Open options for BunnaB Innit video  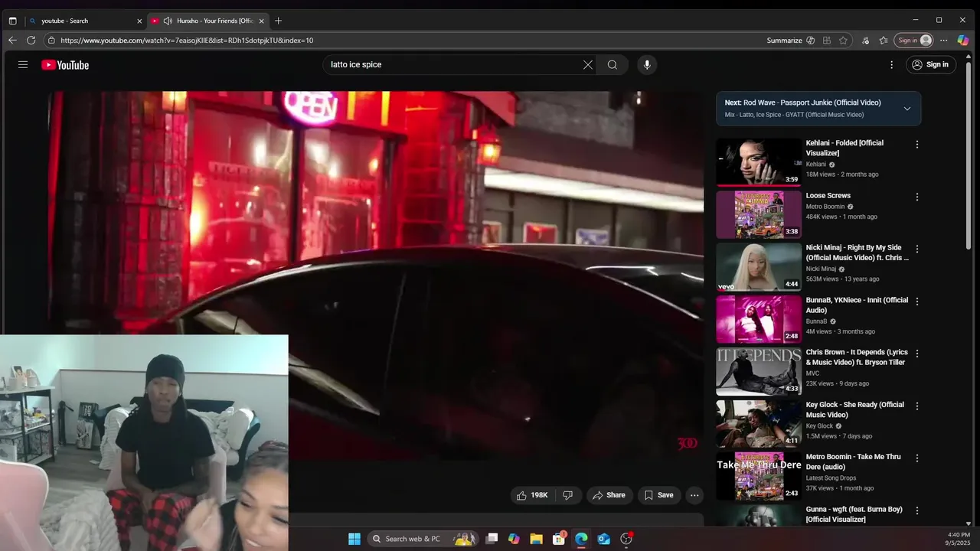point(917,302)
